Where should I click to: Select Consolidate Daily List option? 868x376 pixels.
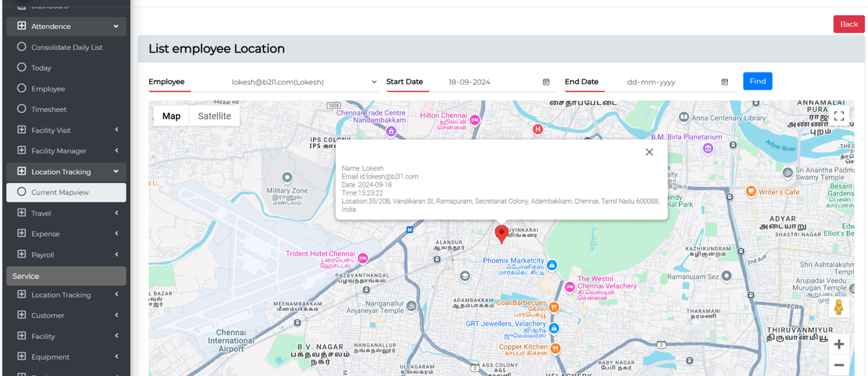(66, 47)
